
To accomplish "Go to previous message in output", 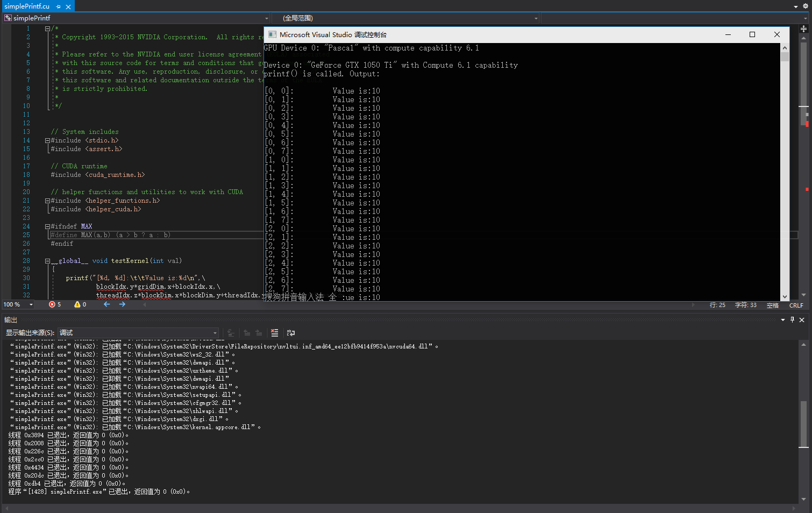I will point(247,333).
